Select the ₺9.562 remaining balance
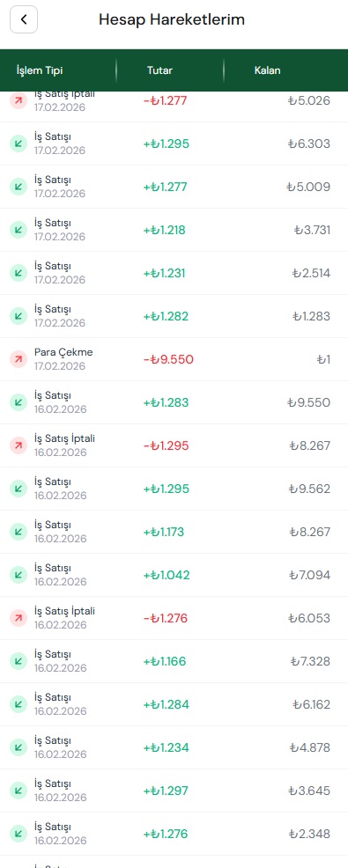 309,489
